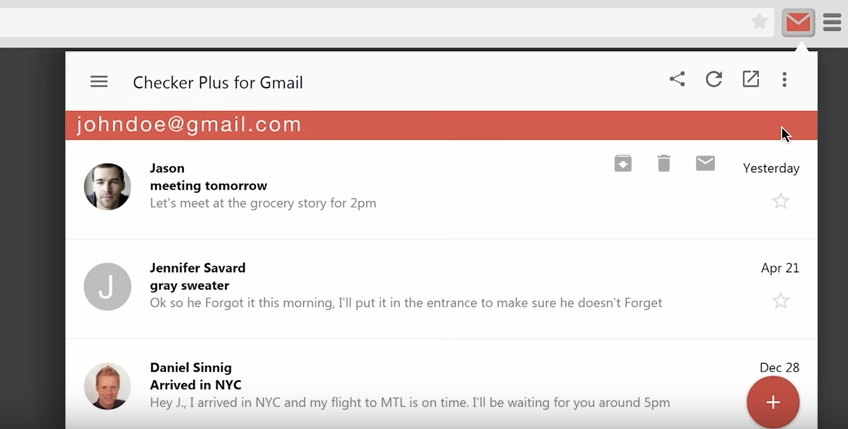This screenshot has height=429, width=848.
Task: Archive the Jason meeting tomorrow email
Action: click(623, 163)
